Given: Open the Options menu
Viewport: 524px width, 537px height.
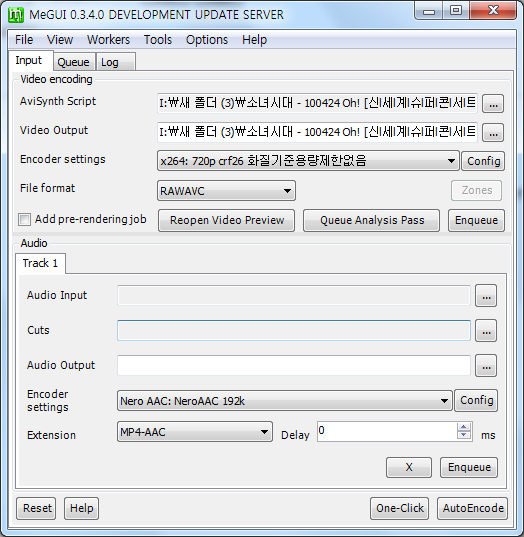Looking at the screenshot, I should [207, 40].
